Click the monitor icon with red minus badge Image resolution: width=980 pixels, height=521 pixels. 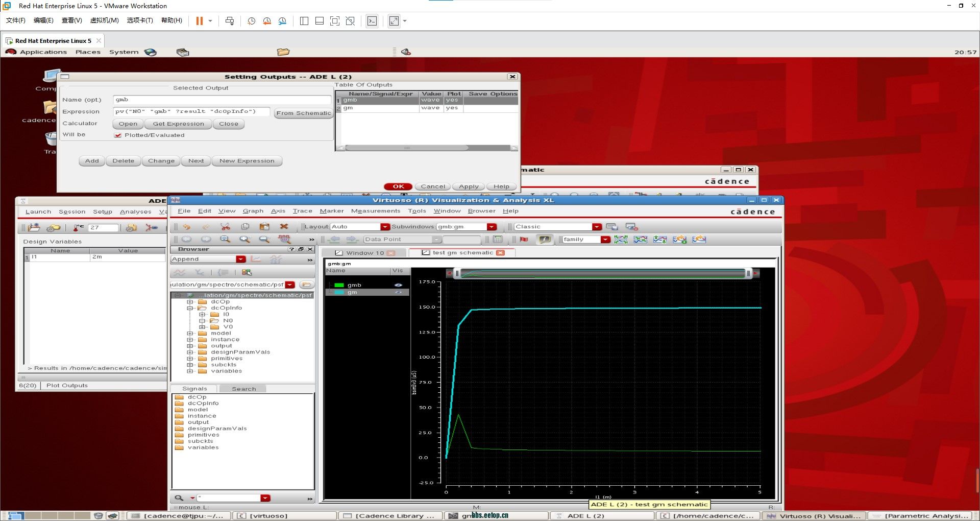coord(632,227)
